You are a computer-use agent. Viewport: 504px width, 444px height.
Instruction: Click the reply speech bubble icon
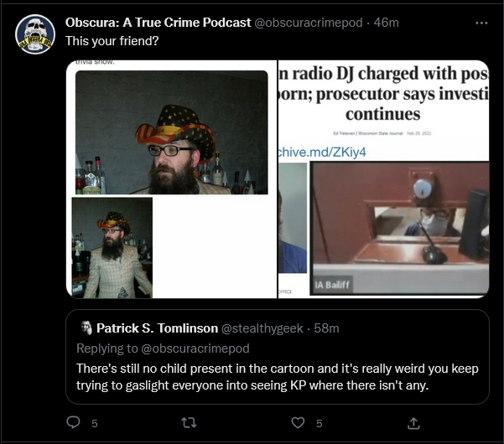73,422
